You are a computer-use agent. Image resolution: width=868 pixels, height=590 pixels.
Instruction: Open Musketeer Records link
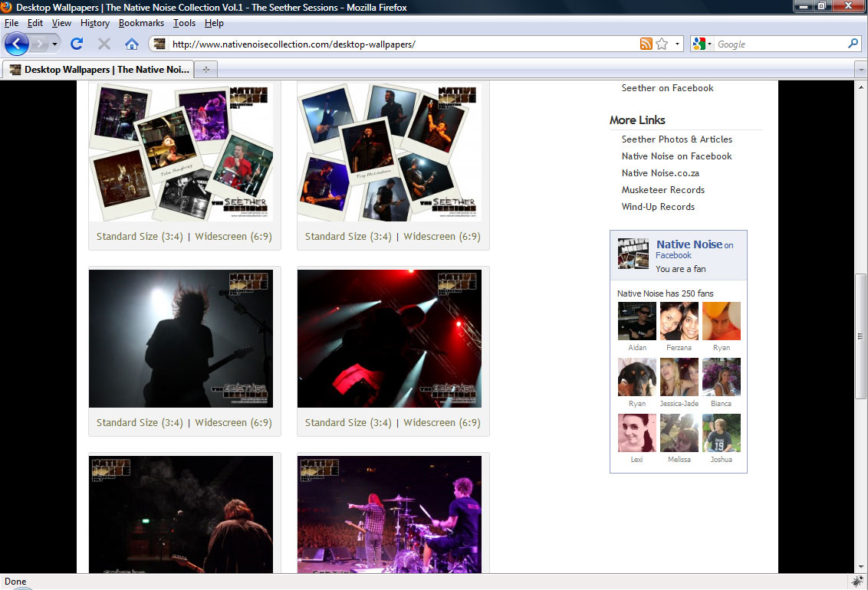(x=663, y=190)
